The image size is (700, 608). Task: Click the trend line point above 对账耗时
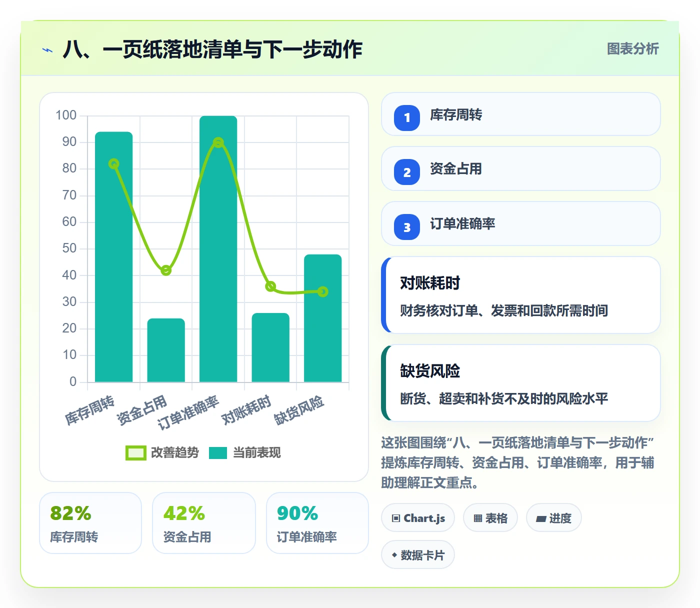(270, 286)
